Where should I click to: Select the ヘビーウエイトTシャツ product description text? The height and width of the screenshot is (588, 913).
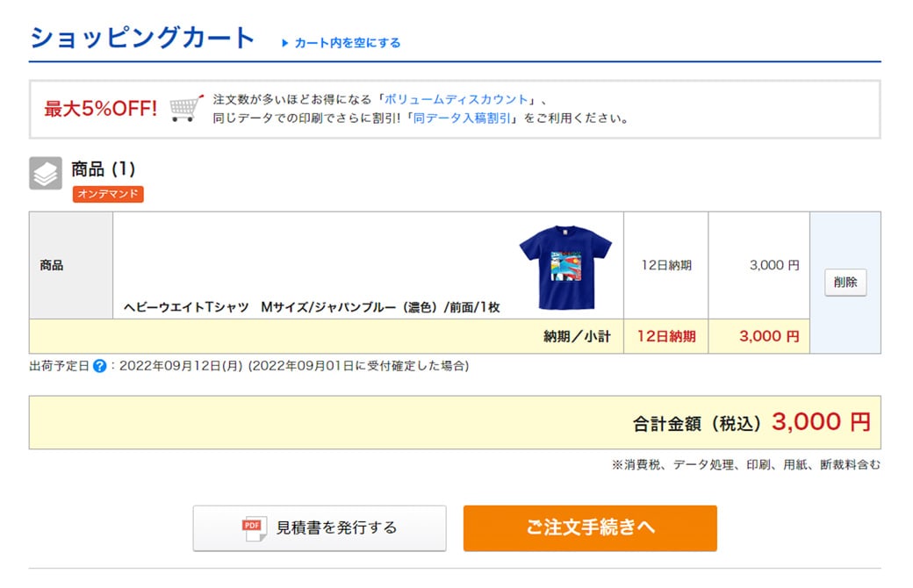pyautogui.click(x=312, y=308)
